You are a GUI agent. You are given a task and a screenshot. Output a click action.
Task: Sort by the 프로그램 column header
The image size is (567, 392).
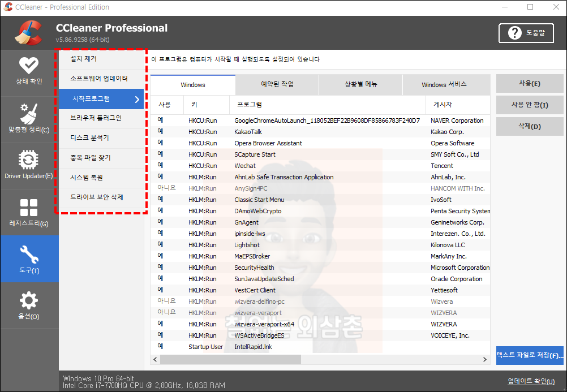pos(328,105)
